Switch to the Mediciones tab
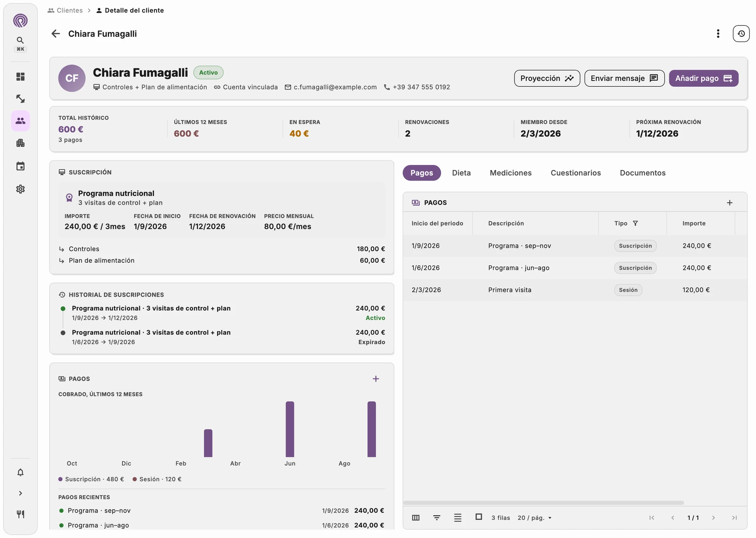Screen dimensions: 756x538 [x=511, y=173]
